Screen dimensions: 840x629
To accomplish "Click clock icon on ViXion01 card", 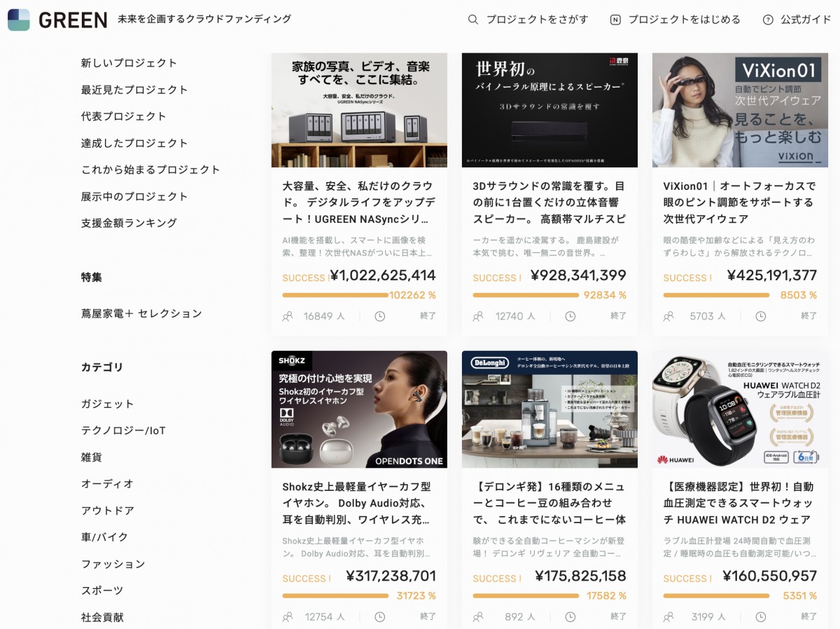I will pos(761,316).
